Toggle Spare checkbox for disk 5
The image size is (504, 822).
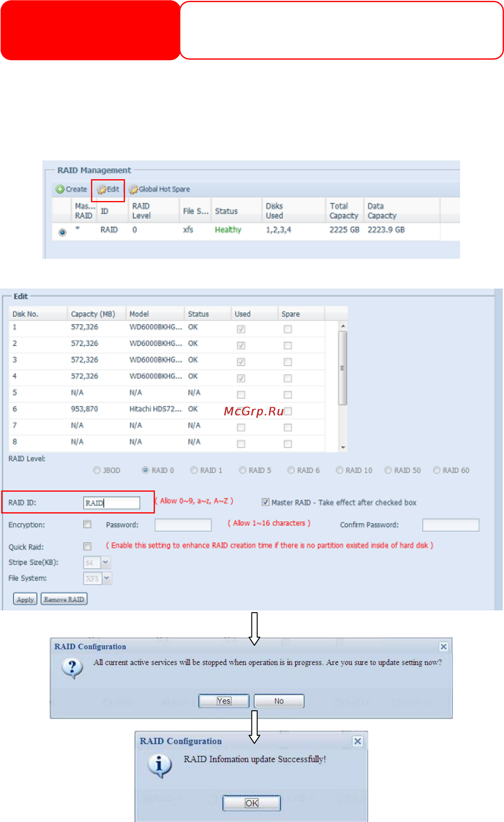[x=288, y=395]
